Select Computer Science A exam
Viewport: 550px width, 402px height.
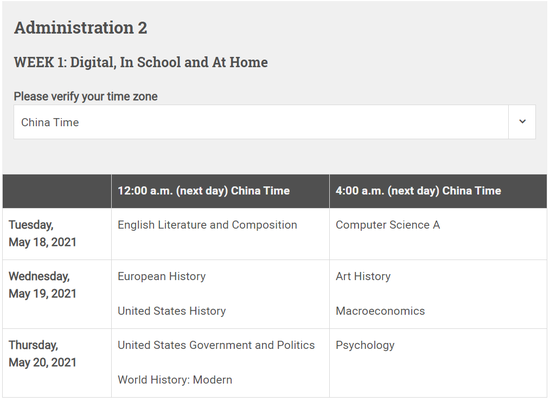point(388,225)
